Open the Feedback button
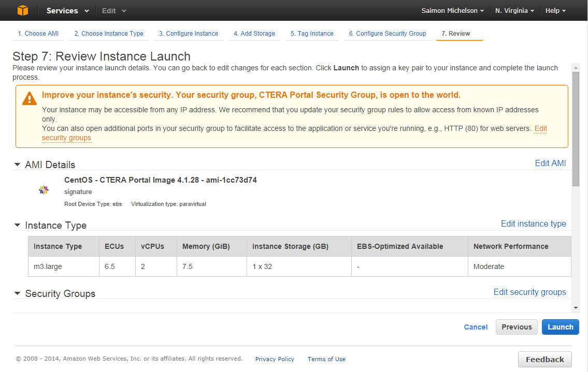588x372 pixels. (x=544, y=360)
